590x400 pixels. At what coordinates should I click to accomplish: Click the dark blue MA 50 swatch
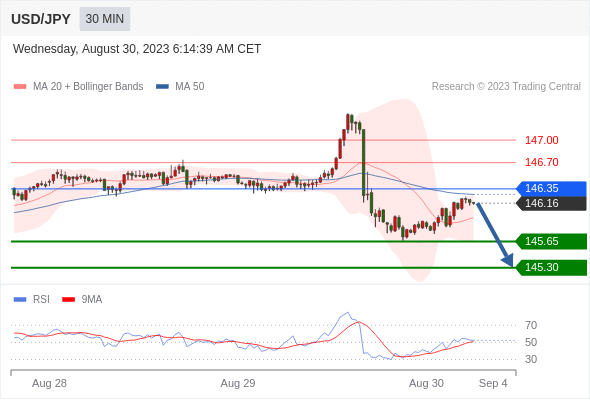point(163,87)
